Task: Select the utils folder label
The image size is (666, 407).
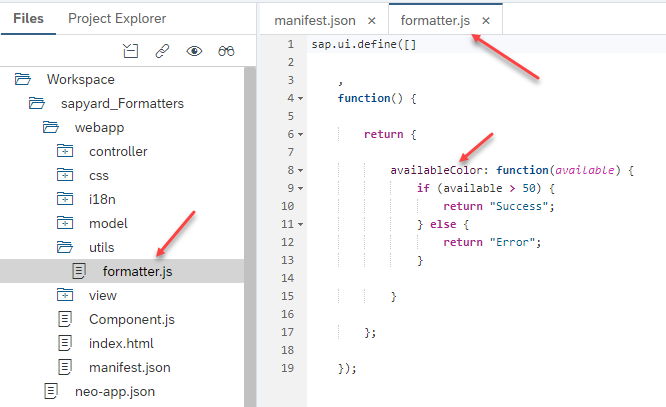Action: pyautogui.click(x=102, y=247)
